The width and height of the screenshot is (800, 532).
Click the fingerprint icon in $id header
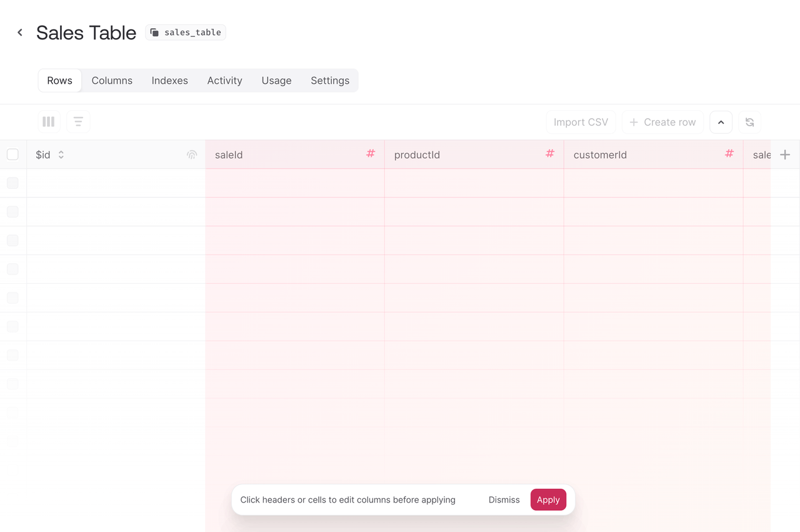[x=192, y=154]
